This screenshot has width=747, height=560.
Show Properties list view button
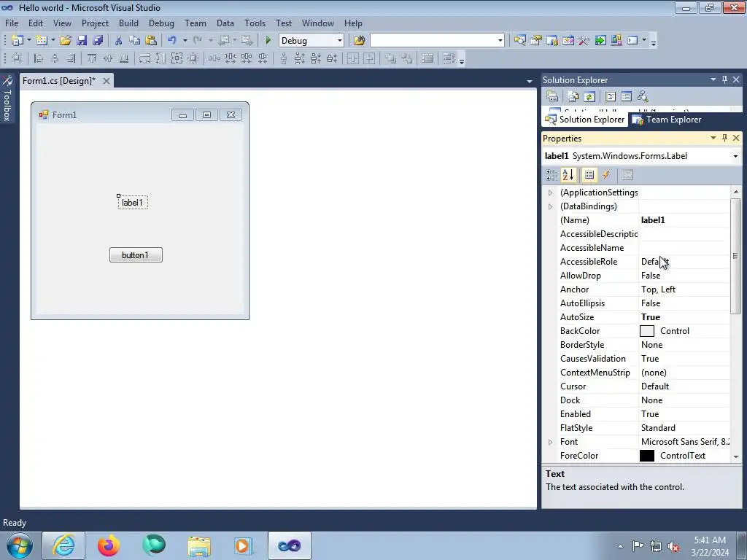tap(589, 175)
